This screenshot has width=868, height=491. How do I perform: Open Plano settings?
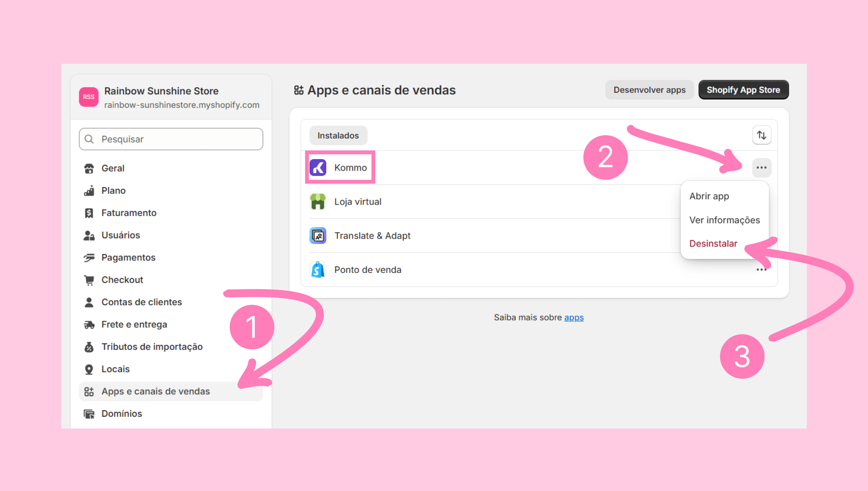coord(171,191)
